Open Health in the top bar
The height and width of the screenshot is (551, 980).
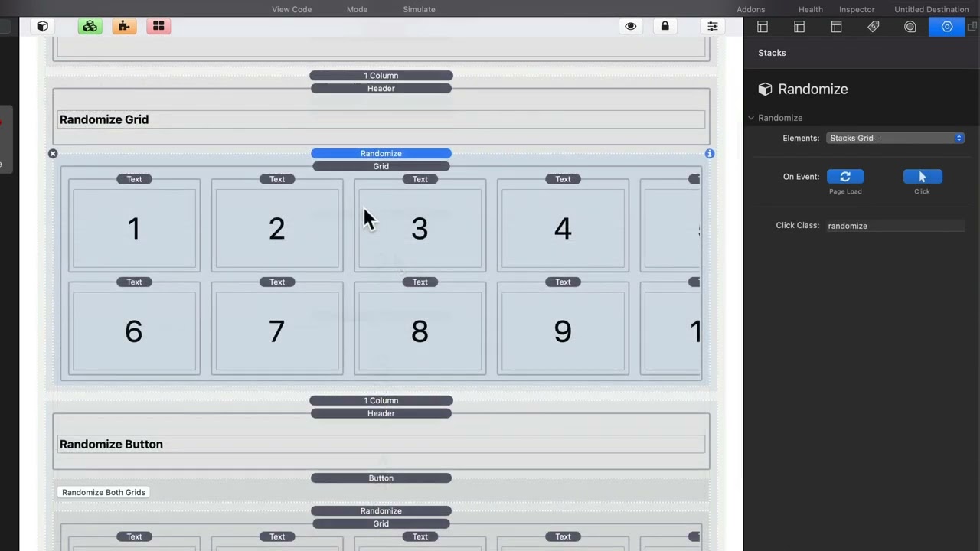point(810,9)
